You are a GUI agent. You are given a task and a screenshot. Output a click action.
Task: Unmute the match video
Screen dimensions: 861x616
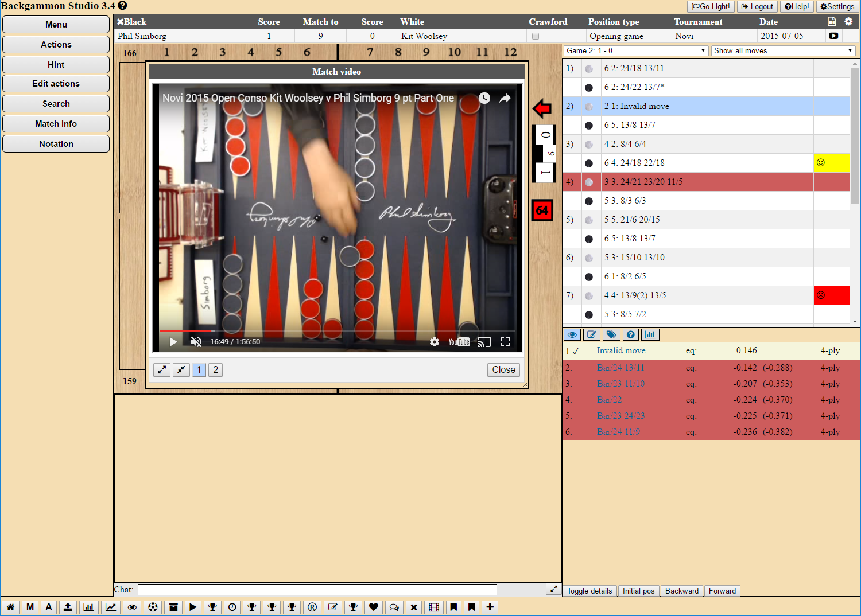click(196, 342)
